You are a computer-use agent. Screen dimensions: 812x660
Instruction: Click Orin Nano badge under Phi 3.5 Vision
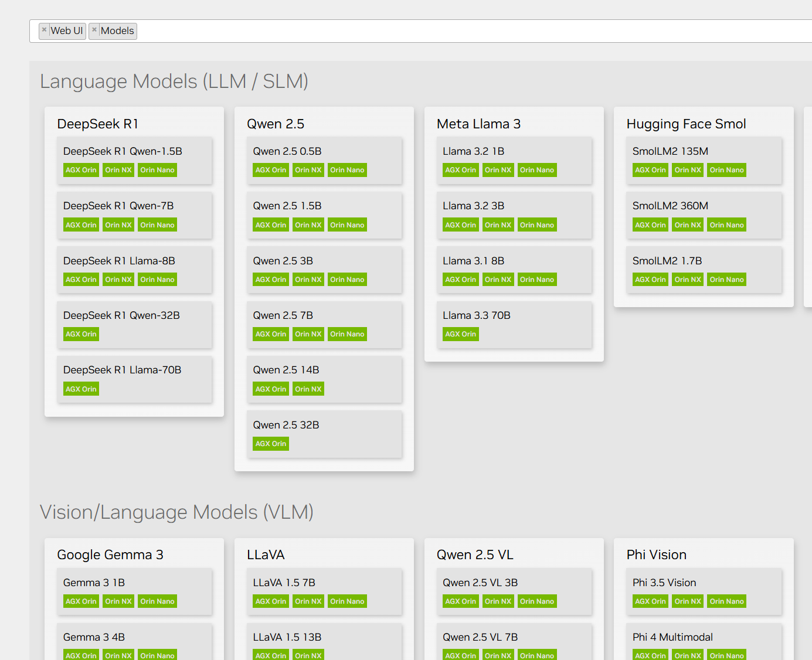click(727, 601)
